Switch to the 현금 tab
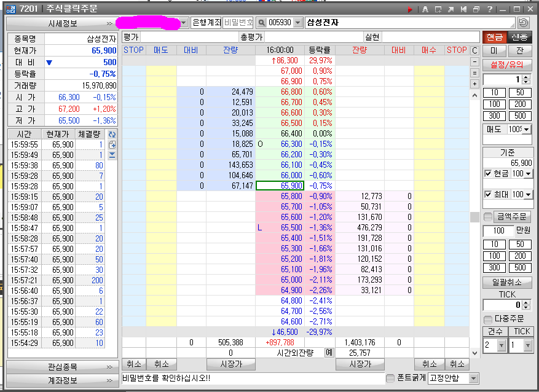539x392 pixels. click(x=495, y=37)
